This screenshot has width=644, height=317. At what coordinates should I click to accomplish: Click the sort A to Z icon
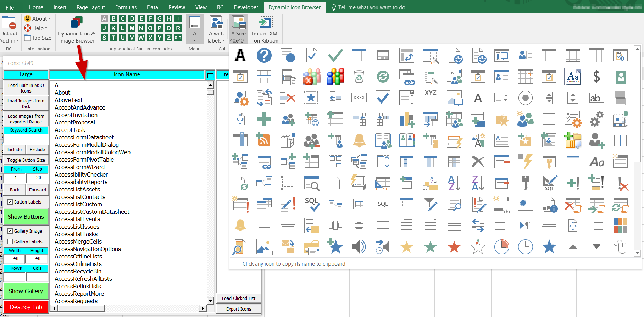[454, 183]
